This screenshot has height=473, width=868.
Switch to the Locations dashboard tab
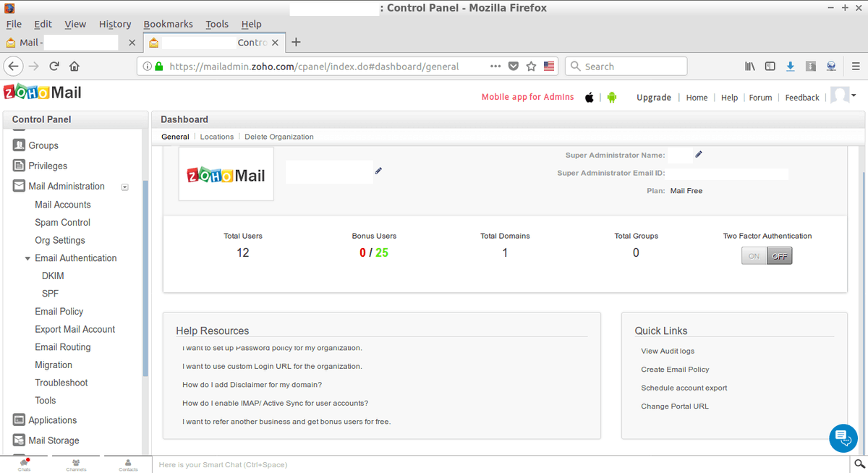pyautogui.click(x=217, y=137)
